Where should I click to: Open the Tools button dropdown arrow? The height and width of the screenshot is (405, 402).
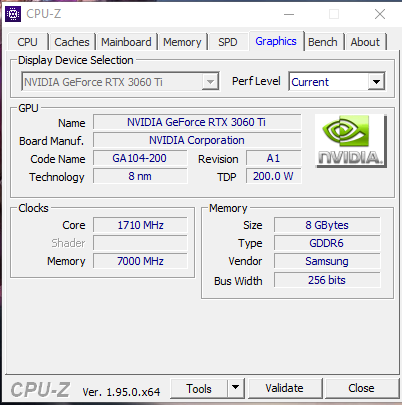coord(236,388)
